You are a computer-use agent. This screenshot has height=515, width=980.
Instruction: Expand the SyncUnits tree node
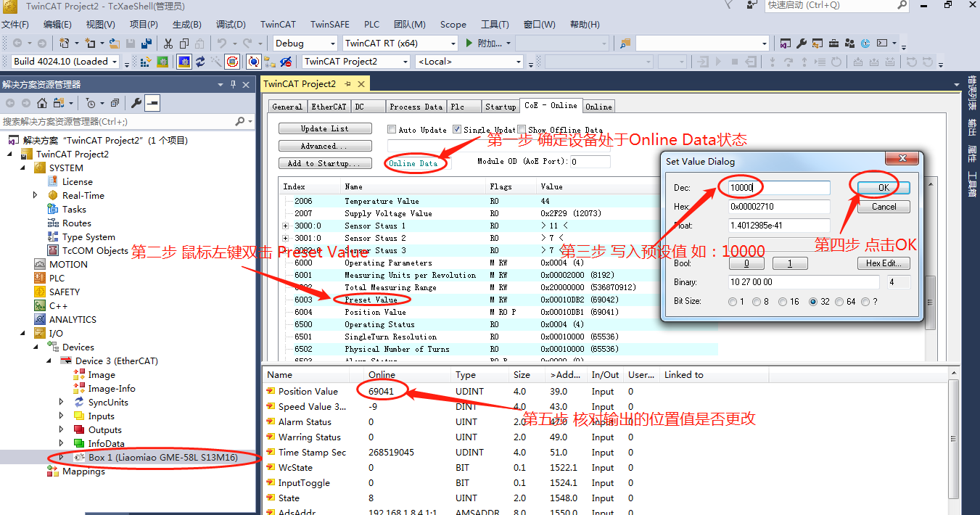(62, 403)
